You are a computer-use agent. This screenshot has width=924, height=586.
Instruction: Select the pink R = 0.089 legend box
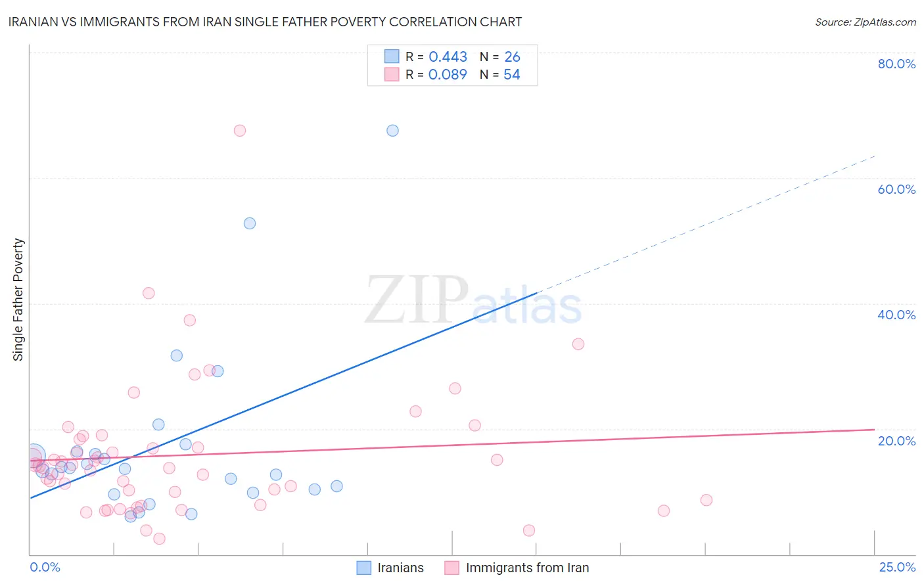pos(392,74)
